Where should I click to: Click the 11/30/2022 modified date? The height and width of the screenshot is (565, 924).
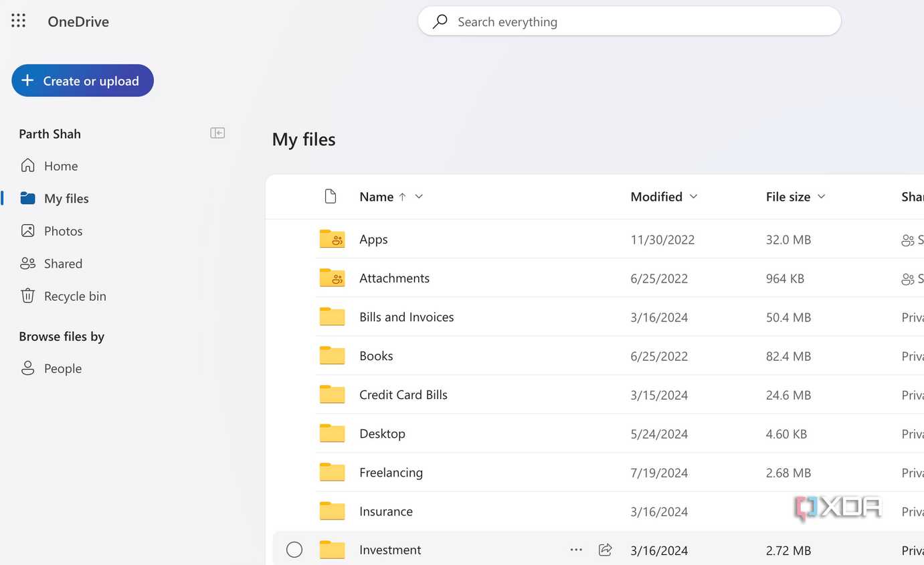662,239
